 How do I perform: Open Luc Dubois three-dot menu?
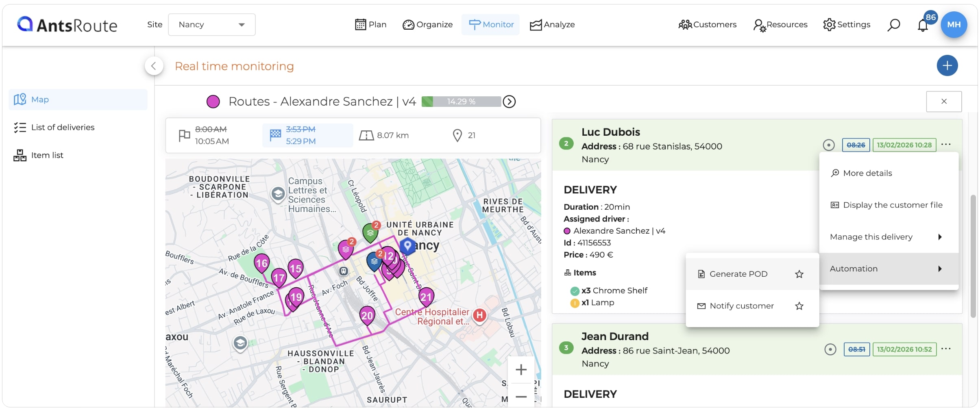pyautogui.click(x=946, y=144)
